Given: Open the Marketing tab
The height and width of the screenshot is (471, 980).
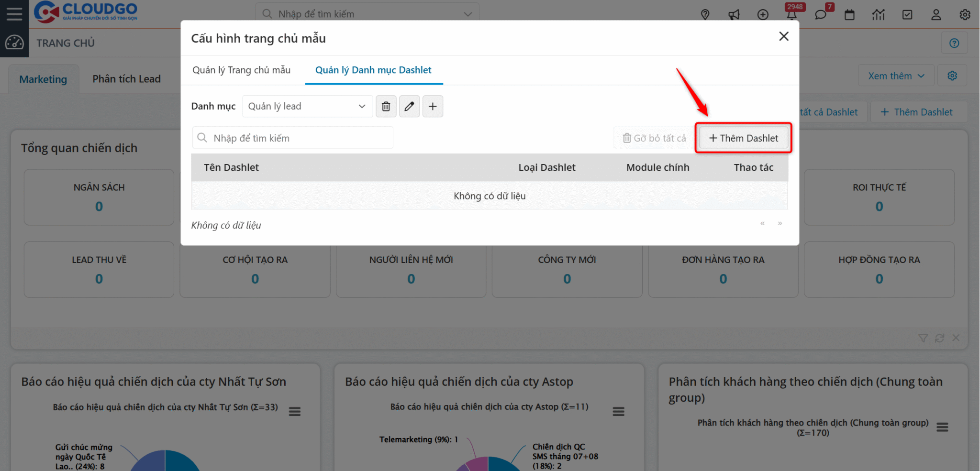Looking at the screenshot, I should coord(43,79).
